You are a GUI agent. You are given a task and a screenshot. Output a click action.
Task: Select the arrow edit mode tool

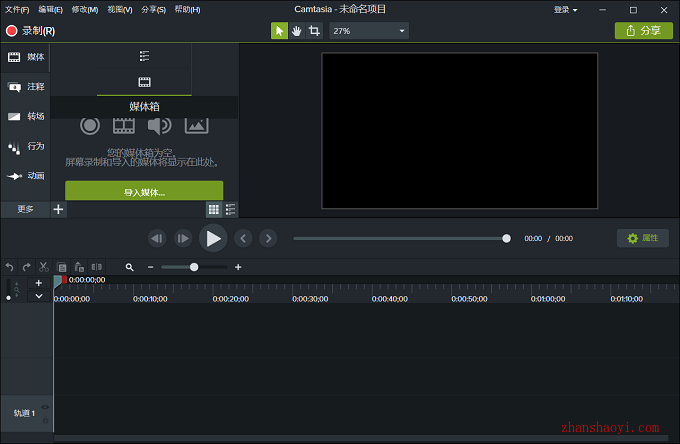(x=279, y=31)
